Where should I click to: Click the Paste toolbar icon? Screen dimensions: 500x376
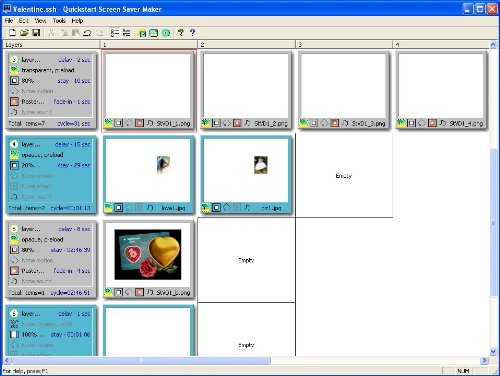pyautogui.click(x=76, y=33)
